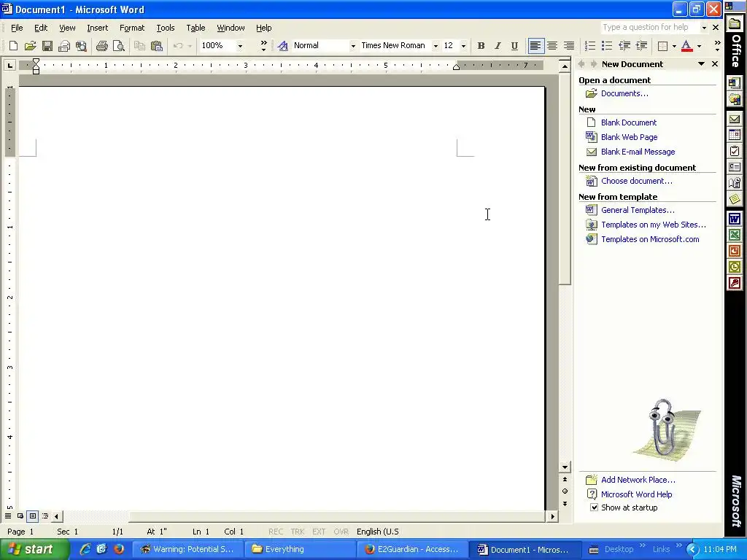Launch Word from the Office shortcut bar
747x560 pixels.
coord(735,218)
